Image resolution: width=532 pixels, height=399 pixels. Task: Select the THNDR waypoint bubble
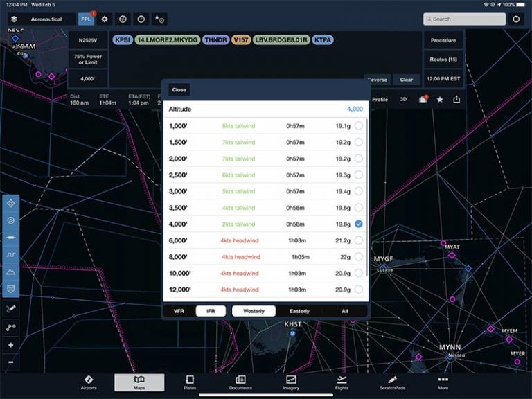click(x=215, y=40)
